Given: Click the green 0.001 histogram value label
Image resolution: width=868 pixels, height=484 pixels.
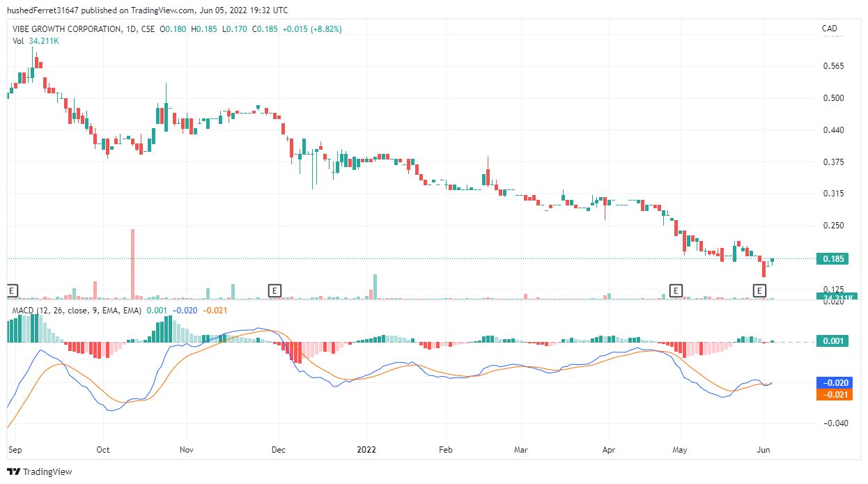Looking at the screenshot, I should [833, 341].
